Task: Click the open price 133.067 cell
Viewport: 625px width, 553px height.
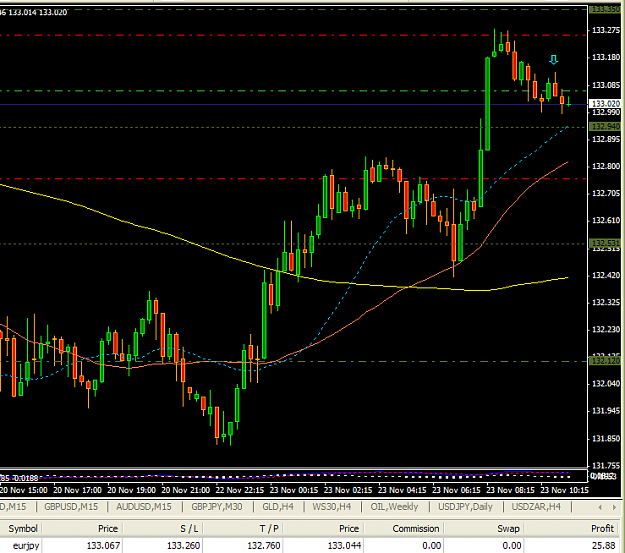Action: (x=103, y=545)
